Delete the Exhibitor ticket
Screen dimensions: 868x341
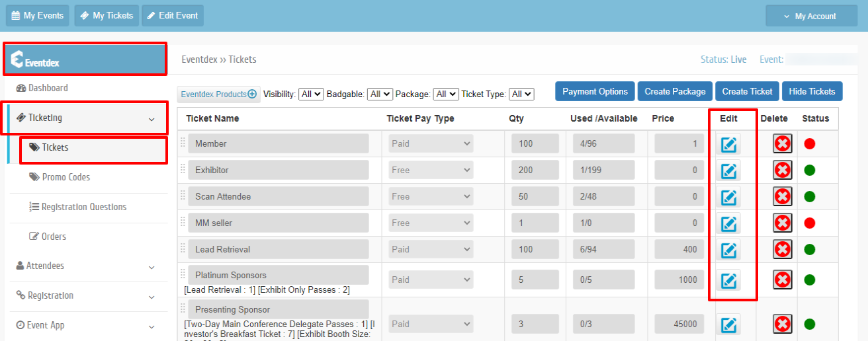(x=783, y=170)
